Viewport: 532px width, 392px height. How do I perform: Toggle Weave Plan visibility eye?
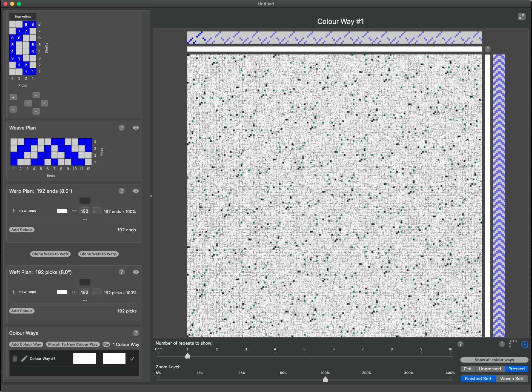click(136, 128)
